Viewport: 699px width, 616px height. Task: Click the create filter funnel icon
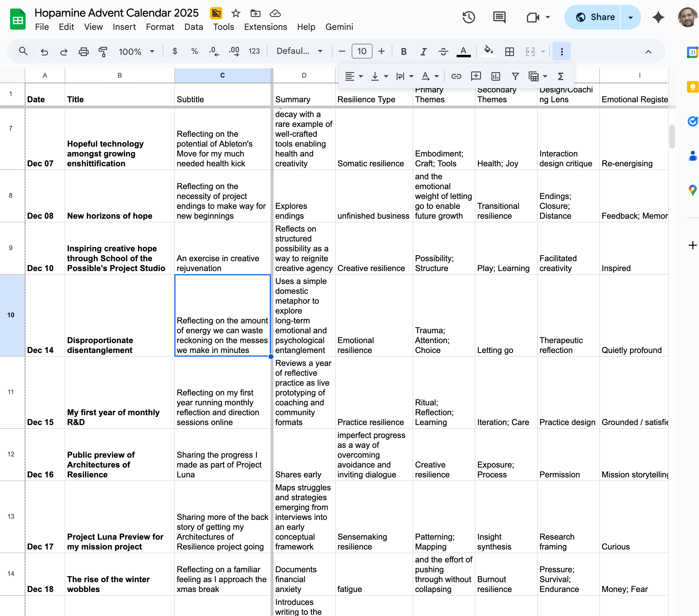(x=515, y=76)
